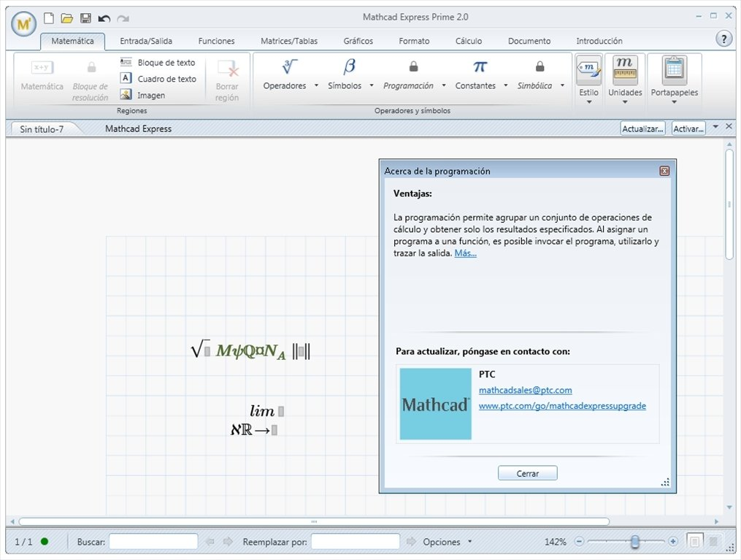
Task: Open the Constantes pi icon
Action: pyautogui.click(x=480, y=66)
